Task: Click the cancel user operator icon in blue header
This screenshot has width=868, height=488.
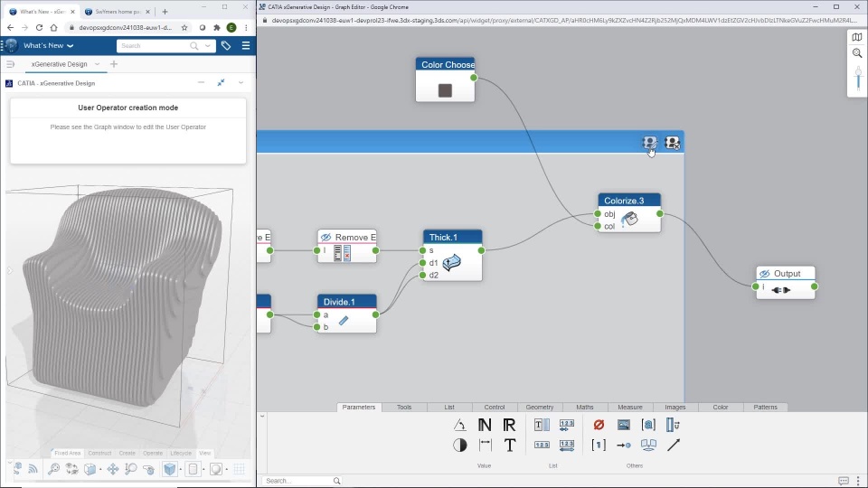Action: [672, 143]
